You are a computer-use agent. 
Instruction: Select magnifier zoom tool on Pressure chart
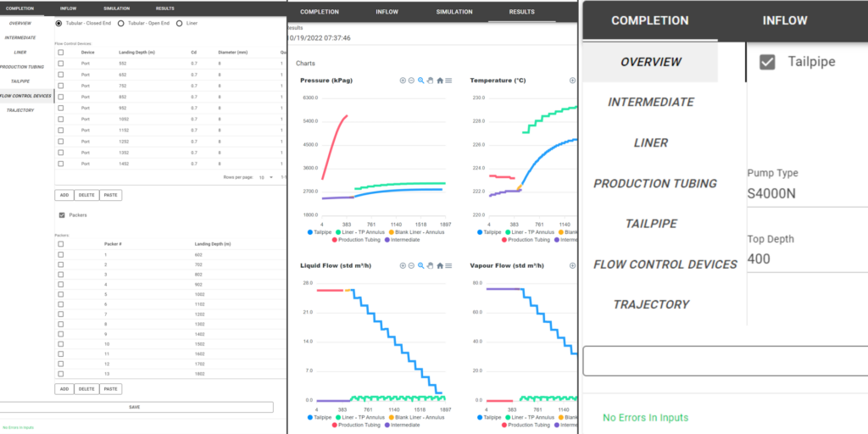[x=420, y=81]
